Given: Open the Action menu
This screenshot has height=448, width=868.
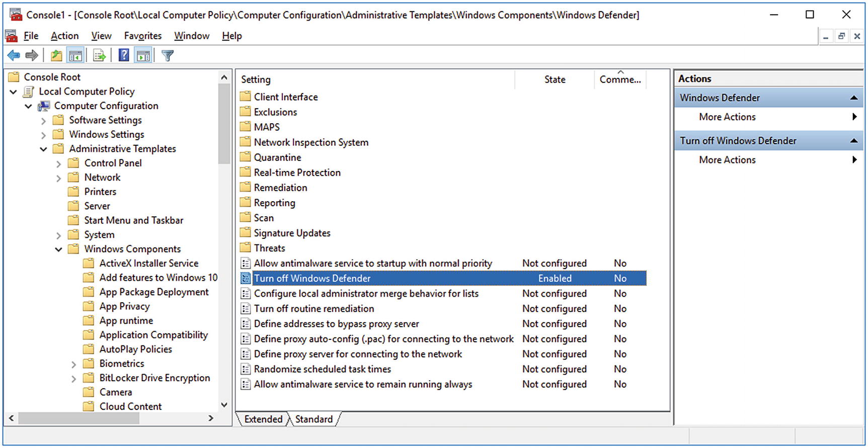Looking at the screenshot, I should point(65,36).
